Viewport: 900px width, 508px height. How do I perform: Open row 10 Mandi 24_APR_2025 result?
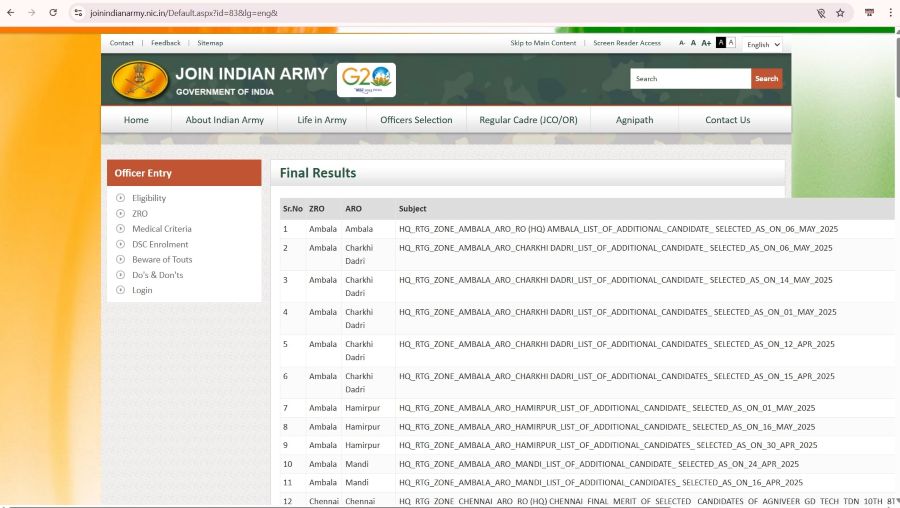599,464
